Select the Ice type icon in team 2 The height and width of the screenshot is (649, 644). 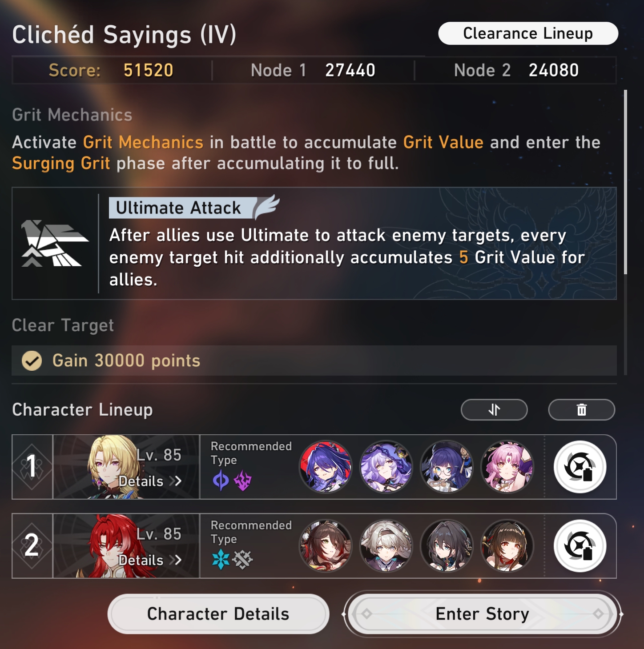[x=221, y=559]
